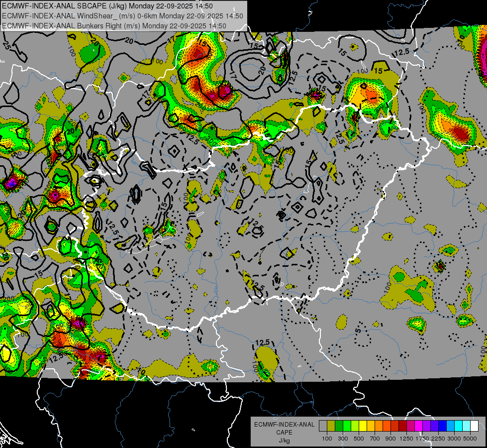Pick the bright yellow legend swatch above 500

click(x=363, y=426)
